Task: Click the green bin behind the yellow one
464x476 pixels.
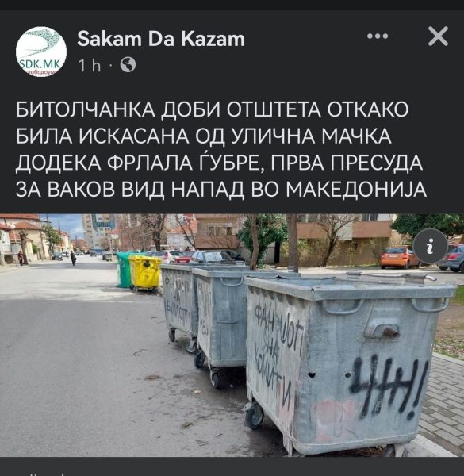Action: pos(123,270)
